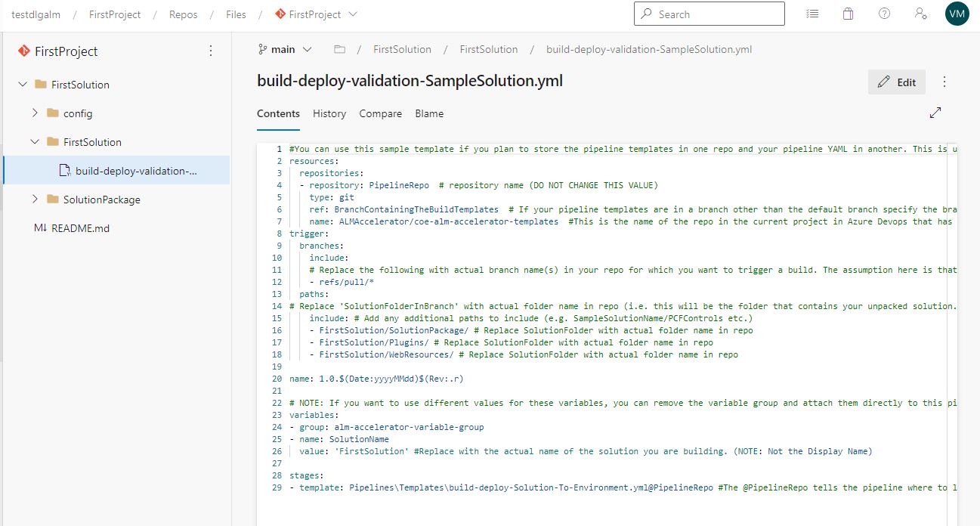
Task: Expand the SolutionPackage folder
Action: (35, 199)
